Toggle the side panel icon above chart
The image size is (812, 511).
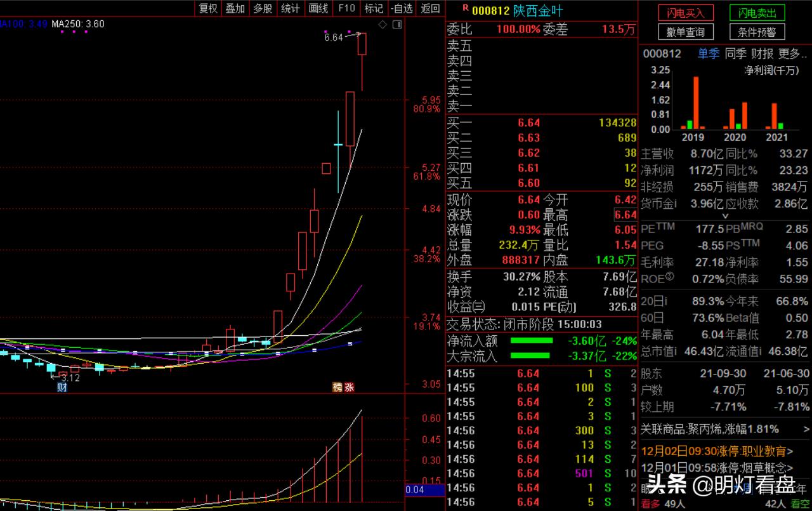coord(397,25)
